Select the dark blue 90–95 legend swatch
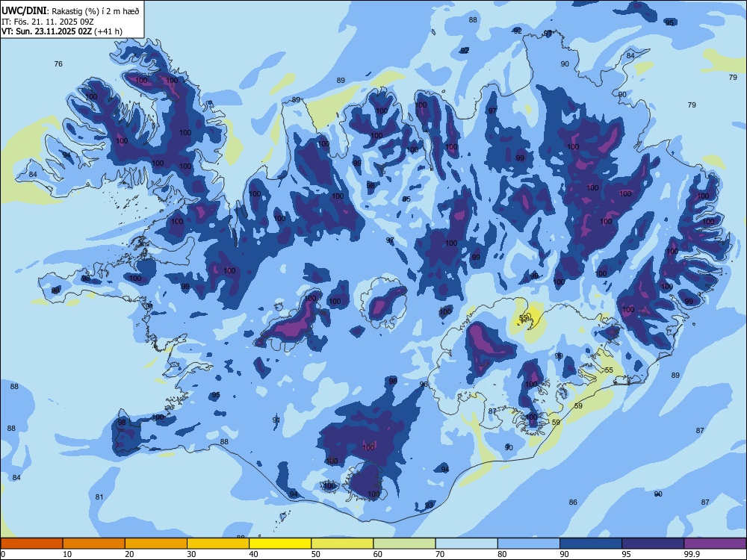 tap(591, 543)
